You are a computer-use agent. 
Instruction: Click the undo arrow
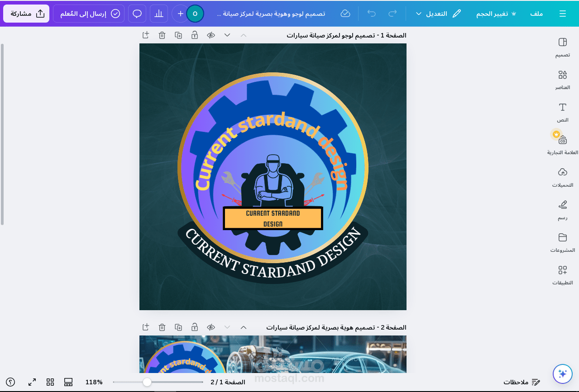tap(372, 14)
